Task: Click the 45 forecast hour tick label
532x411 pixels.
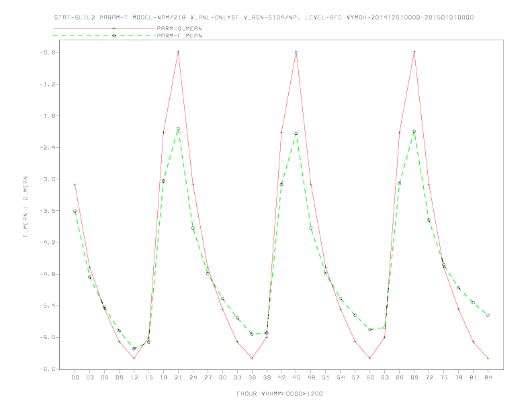Action: pyautogui.click(x=296, y=377)
